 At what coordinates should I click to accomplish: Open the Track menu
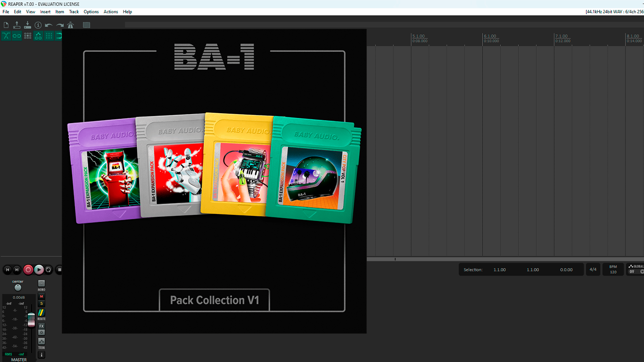tap(74, 12)
